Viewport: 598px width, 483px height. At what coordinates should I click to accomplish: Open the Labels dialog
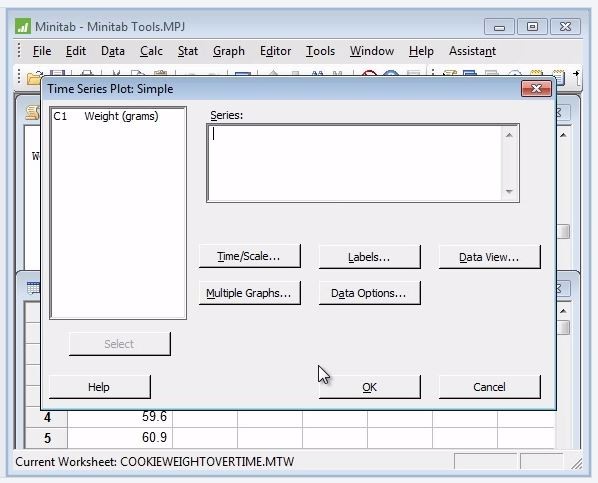click(x=369, y=257)
